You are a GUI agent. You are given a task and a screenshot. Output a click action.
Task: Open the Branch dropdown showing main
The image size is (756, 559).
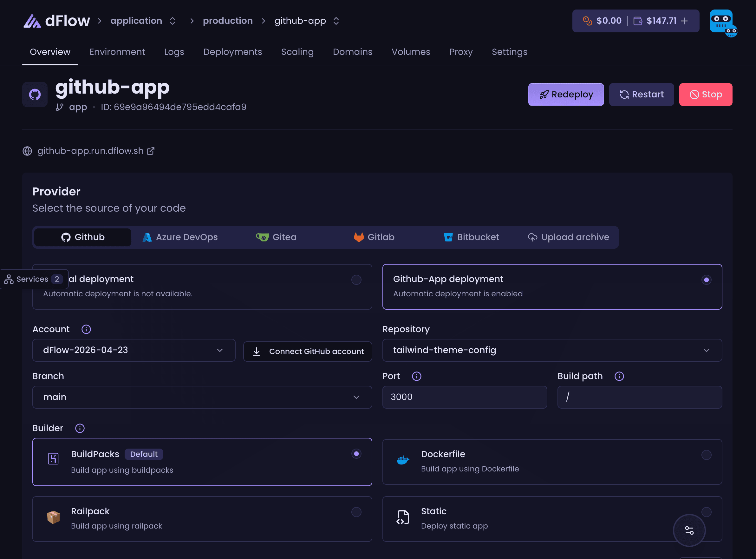(202, 397)
